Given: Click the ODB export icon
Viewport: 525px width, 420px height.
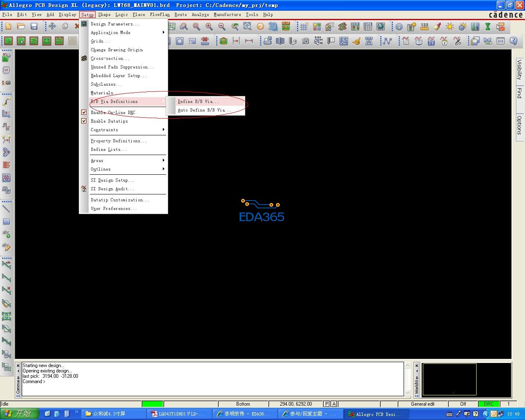Looking at the screenshot, I should [x=267, y=41].
